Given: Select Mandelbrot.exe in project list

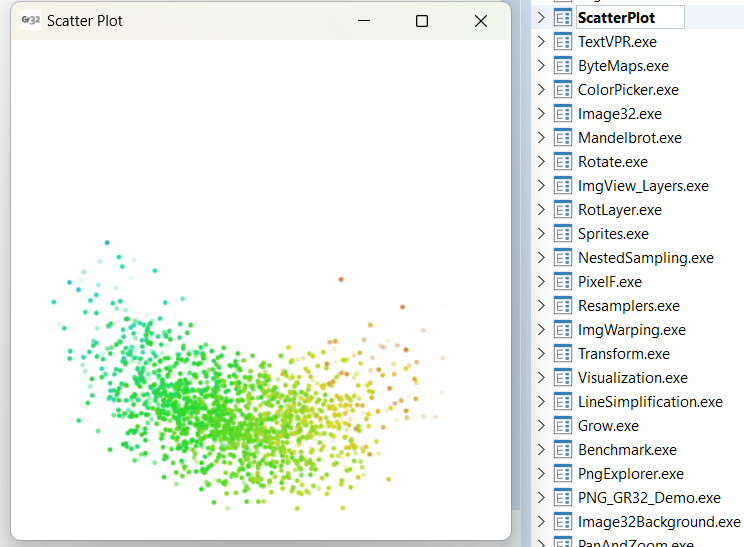Looking at the screenshot, I should tap(630, 138).
